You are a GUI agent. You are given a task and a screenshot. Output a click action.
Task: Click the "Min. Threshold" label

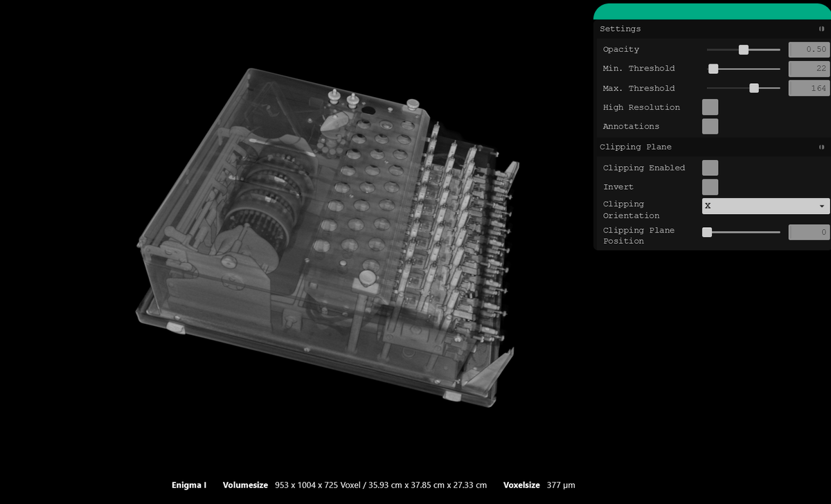(638, 69)
